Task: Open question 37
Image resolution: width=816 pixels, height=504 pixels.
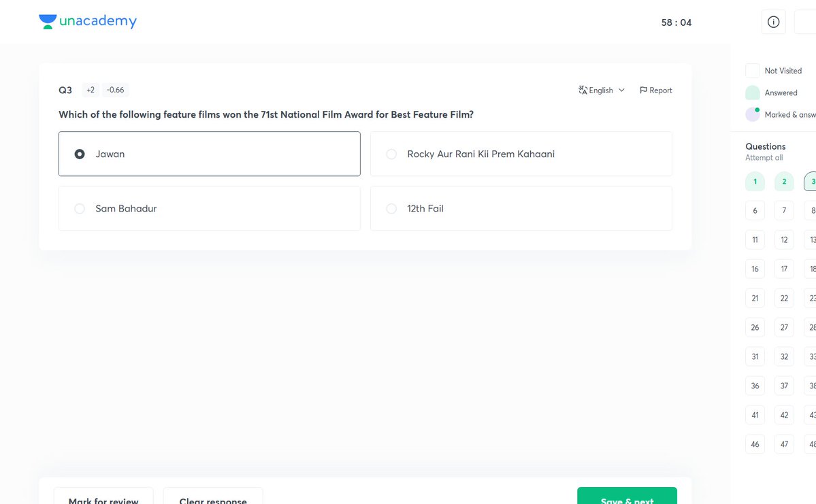Action: pyautogui.click(x=784, y=386)
